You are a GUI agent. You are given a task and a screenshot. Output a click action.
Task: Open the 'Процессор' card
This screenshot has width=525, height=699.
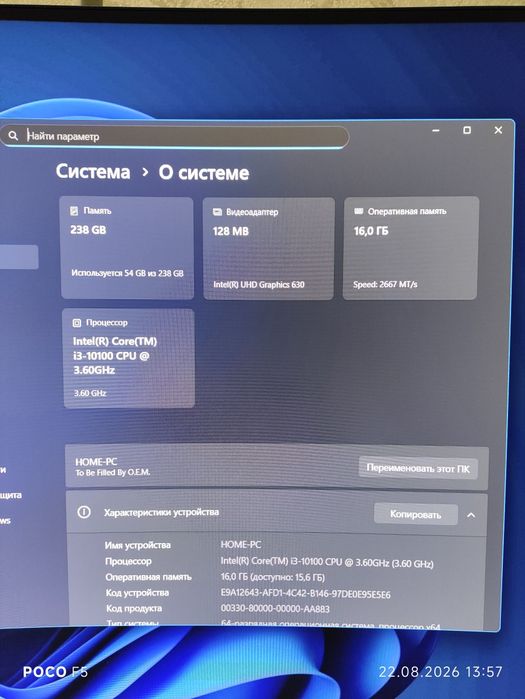click(129, 358)
